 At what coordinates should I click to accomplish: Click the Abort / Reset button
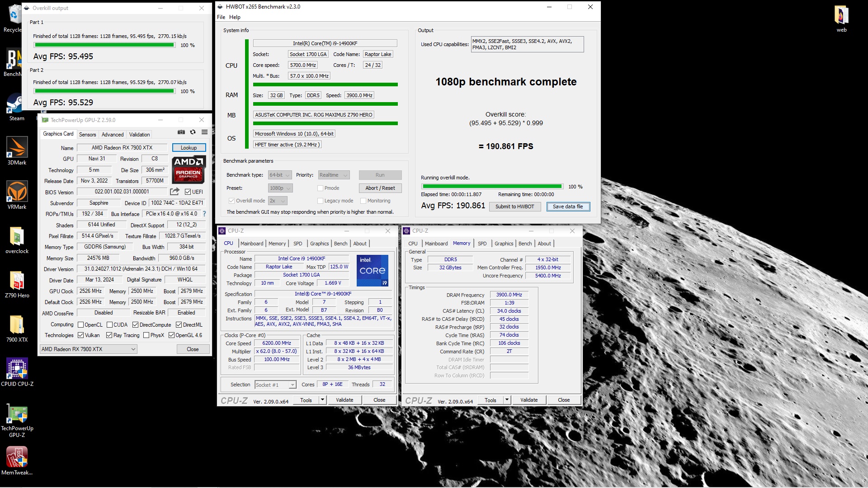pos(380,188)
